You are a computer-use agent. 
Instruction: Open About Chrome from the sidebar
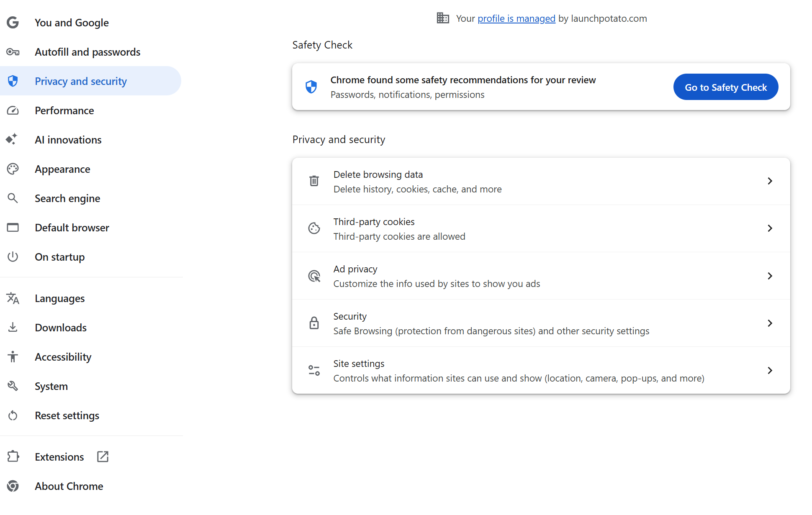tap(69, 486)
